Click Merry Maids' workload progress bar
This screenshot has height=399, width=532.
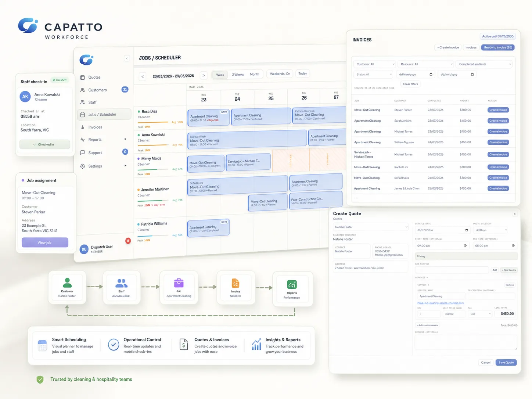pos(153,169)
